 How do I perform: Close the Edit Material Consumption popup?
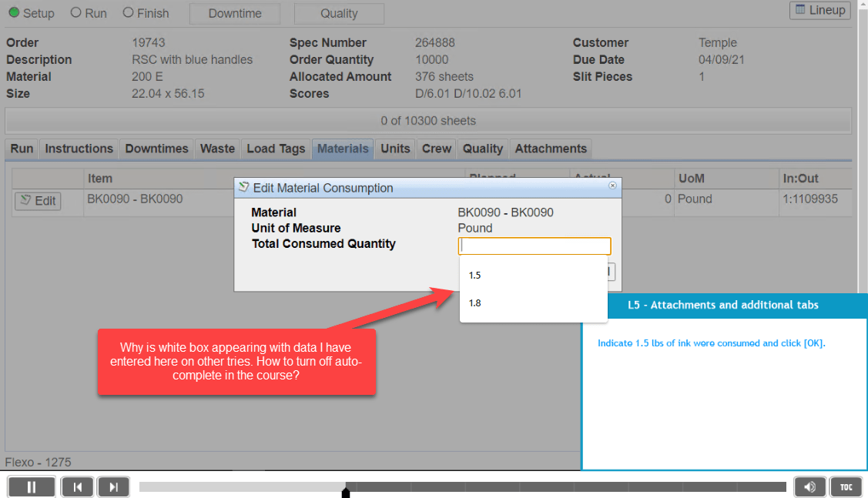click(x=612, y=186)
